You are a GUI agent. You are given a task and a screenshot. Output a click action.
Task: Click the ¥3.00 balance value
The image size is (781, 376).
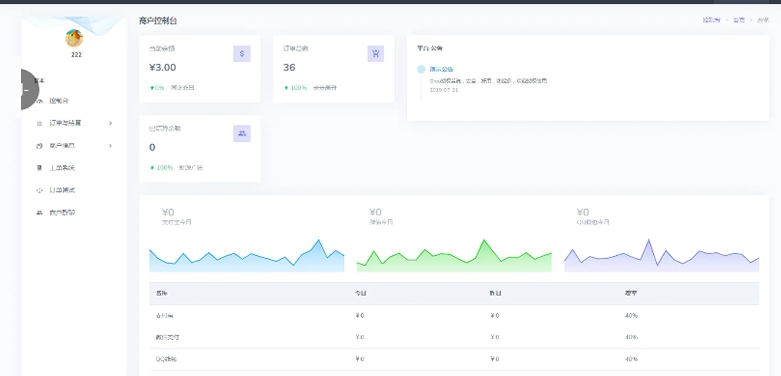click(163, 68)
